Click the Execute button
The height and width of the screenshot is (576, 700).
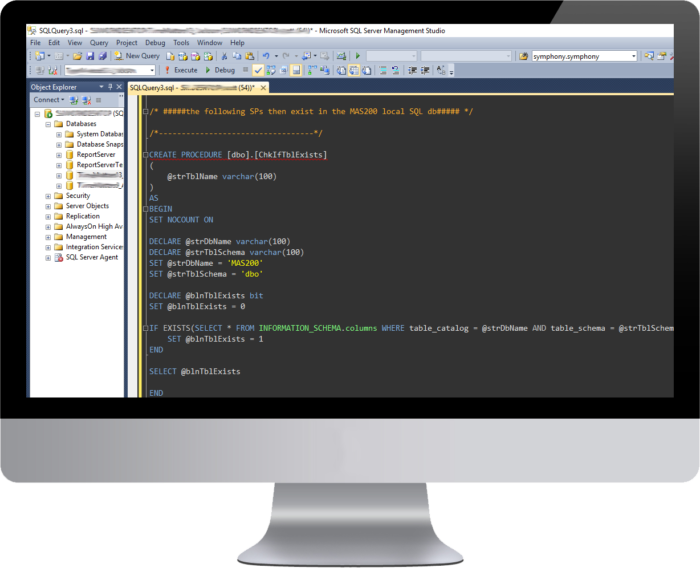pos(183,71)
